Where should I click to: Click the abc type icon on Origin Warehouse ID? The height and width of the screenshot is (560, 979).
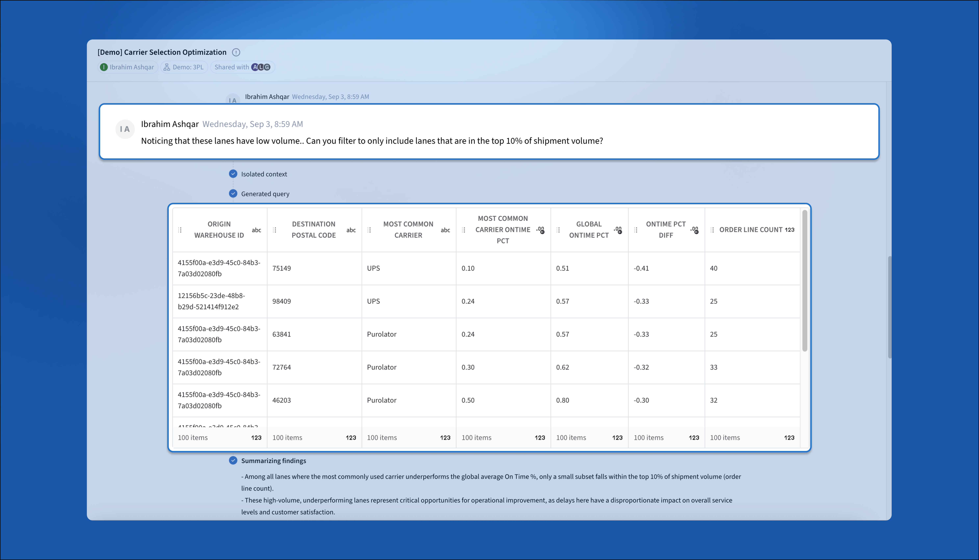coord(256,230)
